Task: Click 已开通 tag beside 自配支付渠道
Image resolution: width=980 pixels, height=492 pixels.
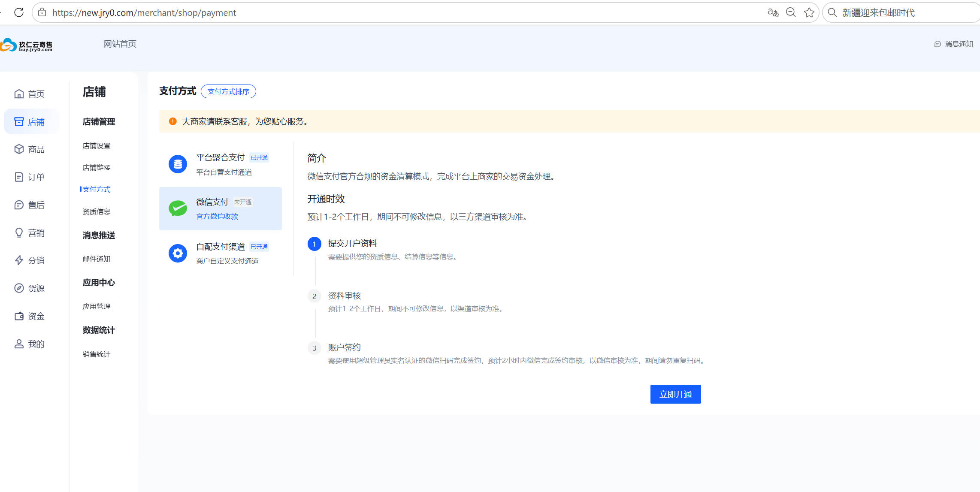Action: [x=259, y=247]
